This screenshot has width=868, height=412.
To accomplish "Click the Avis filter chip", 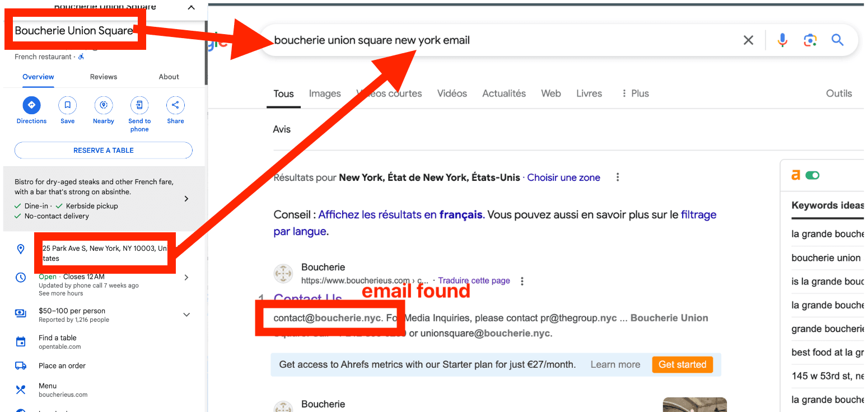I will click(x=282, y=129).
